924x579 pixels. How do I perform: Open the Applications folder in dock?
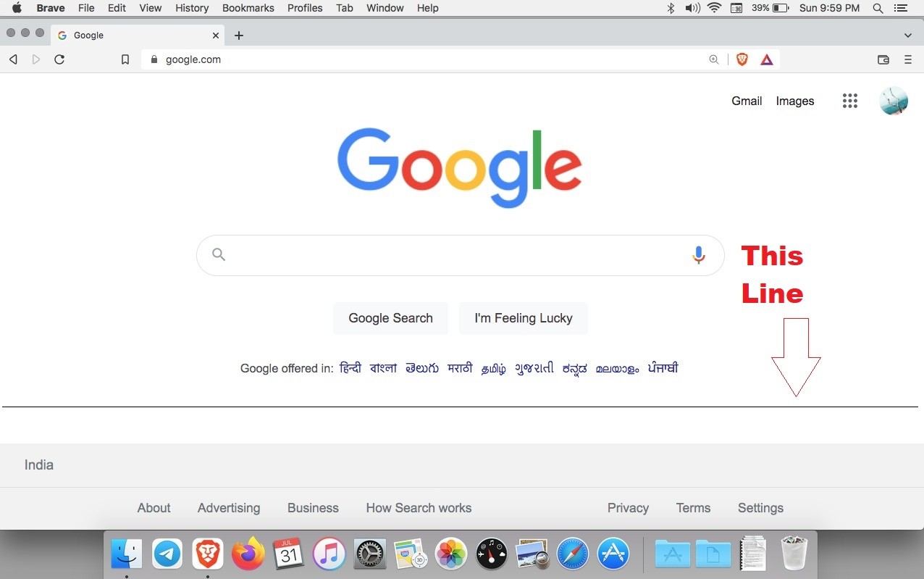[x=673, y=554]
